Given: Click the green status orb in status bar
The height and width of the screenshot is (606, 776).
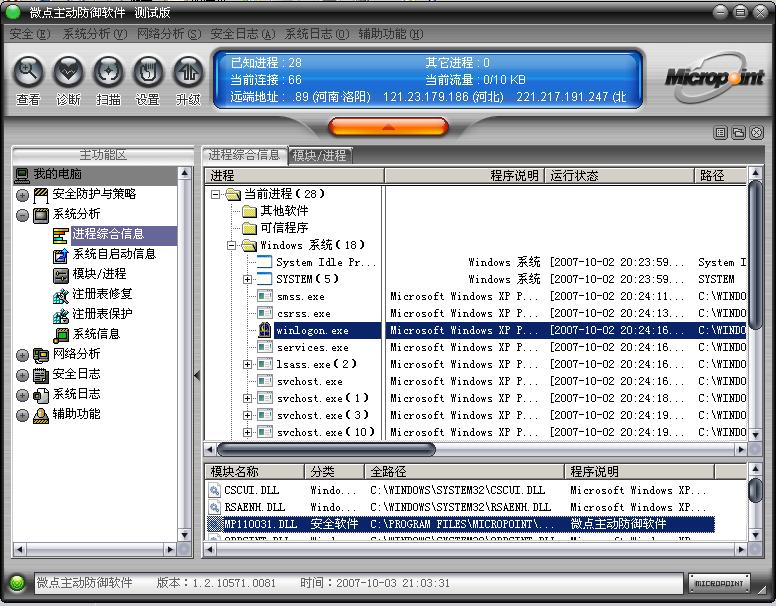Looking at the screenshot, I should click(17, 583).
